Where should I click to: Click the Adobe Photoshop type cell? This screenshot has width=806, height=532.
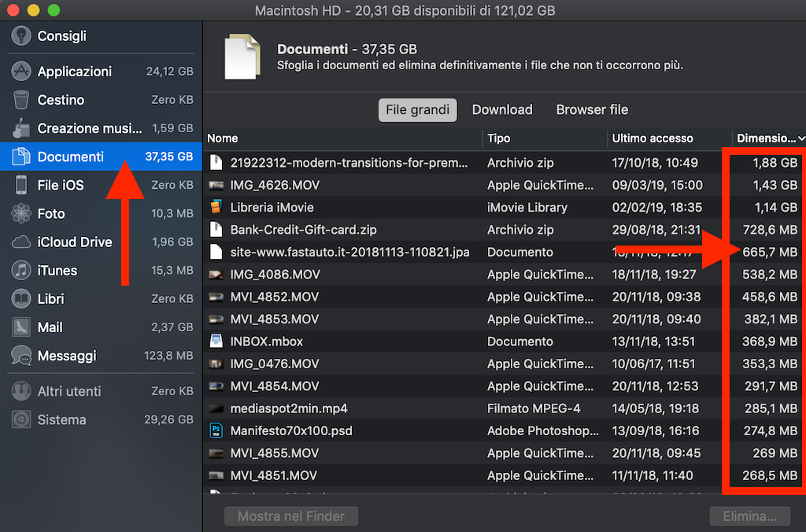click(543, 430)
